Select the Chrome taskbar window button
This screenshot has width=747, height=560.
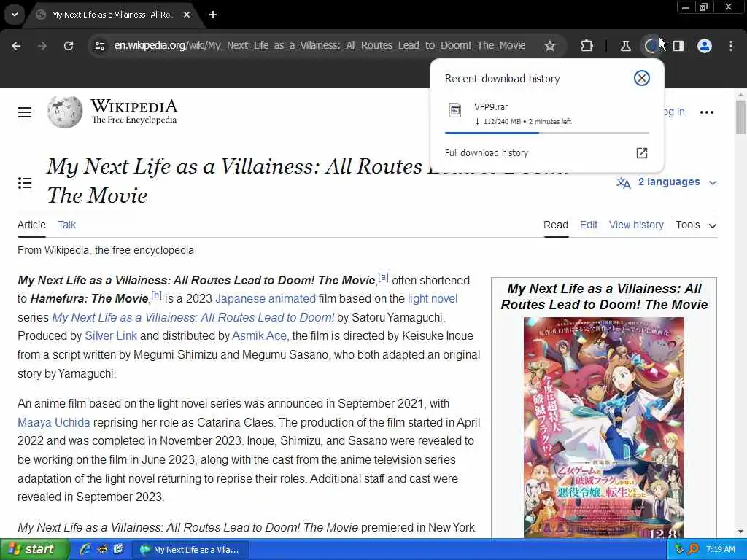click(x=190, y=550)
